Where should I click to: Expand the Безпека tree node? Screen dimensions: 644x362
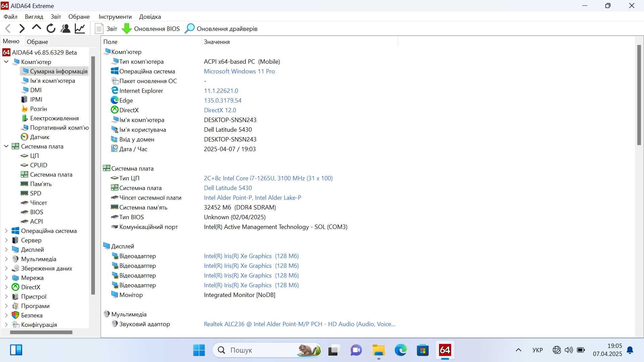coord(6,315)
